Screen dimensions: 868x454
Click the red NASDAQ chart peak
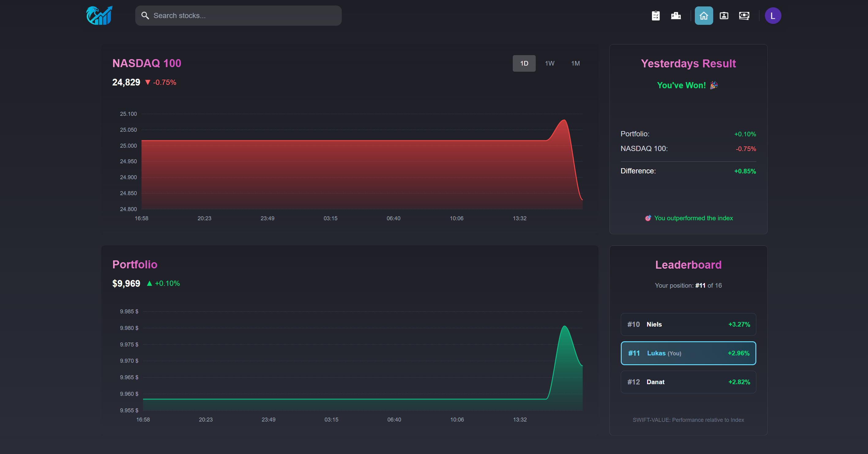pyautogui.click(x=564, y=120)
